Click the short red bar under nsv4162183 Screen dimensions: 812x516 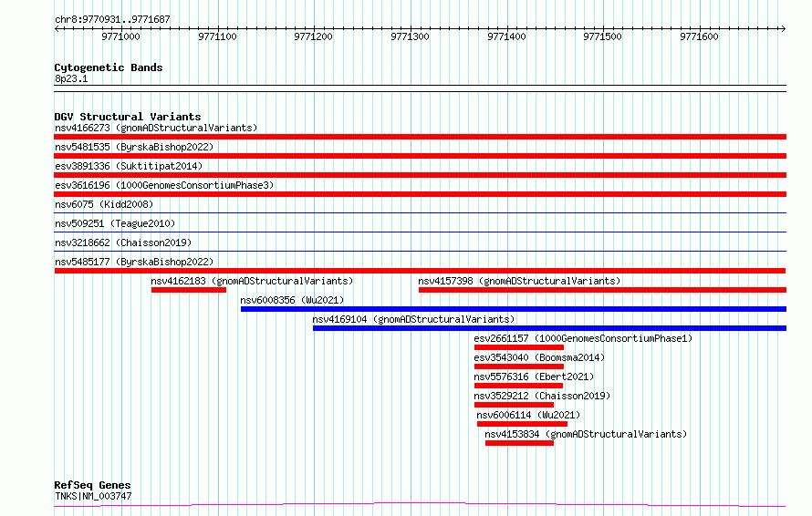tap(189, 290)
